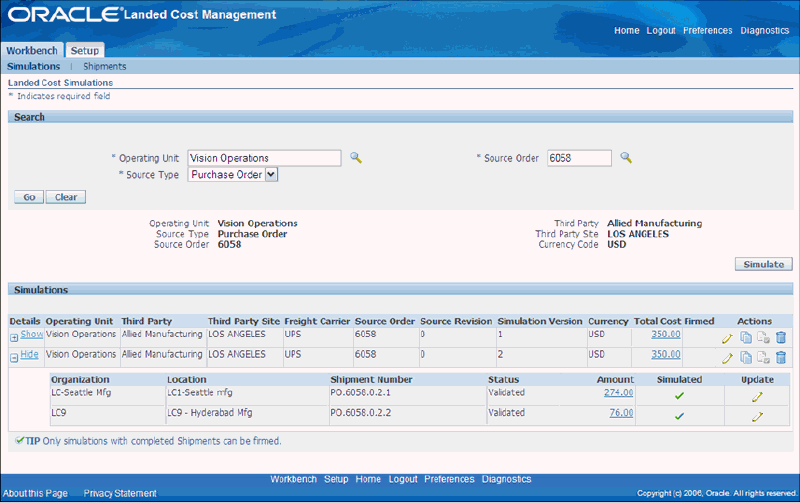Collapse minus icon of simulation version 2
This screenshot has height=503, width=800.
(14, 358)
